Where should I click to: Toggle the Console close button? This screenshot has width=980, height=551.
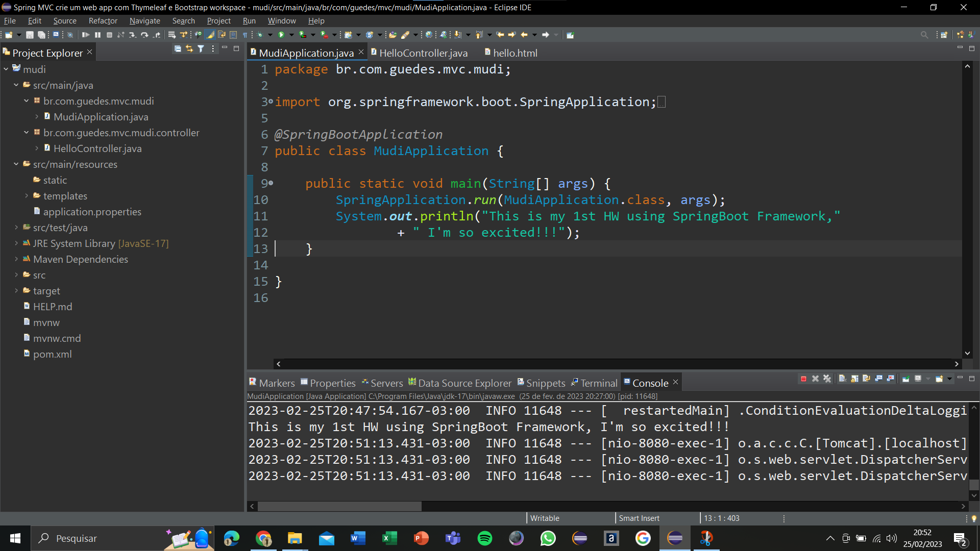(676, 382)
